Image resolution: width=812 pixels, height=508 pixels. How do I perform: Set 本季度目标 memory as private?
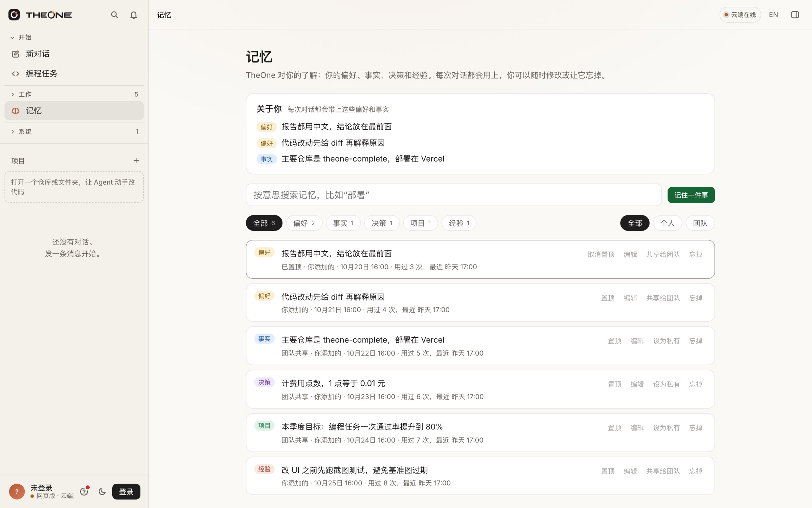(x=666, y=428)
